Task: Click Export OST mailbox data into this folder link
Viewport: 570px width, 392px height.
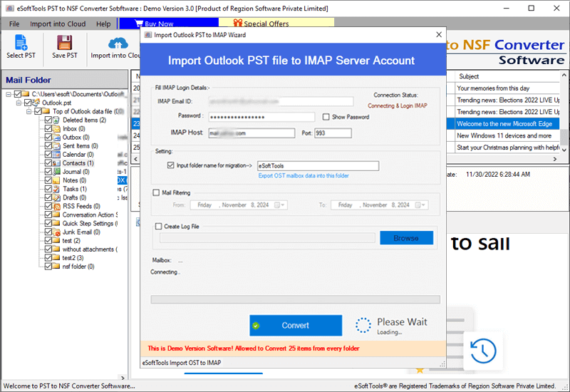Action: pyautogui.click(x=304, y=175)
